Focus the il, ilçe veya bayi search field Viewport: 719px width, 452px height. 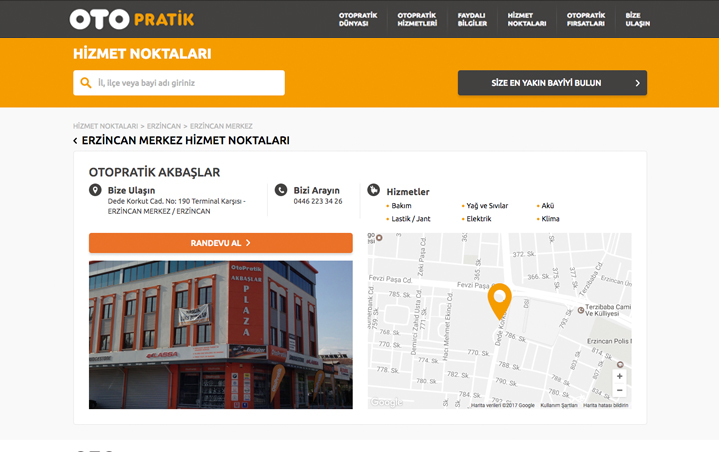click(x=179, y=83)
